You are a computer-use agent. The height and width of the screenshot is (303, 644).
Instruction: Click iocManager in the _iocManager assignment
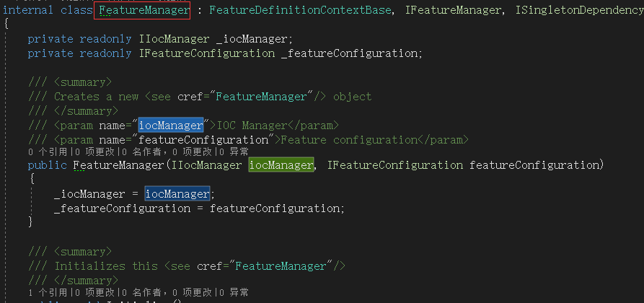(177, 194)
